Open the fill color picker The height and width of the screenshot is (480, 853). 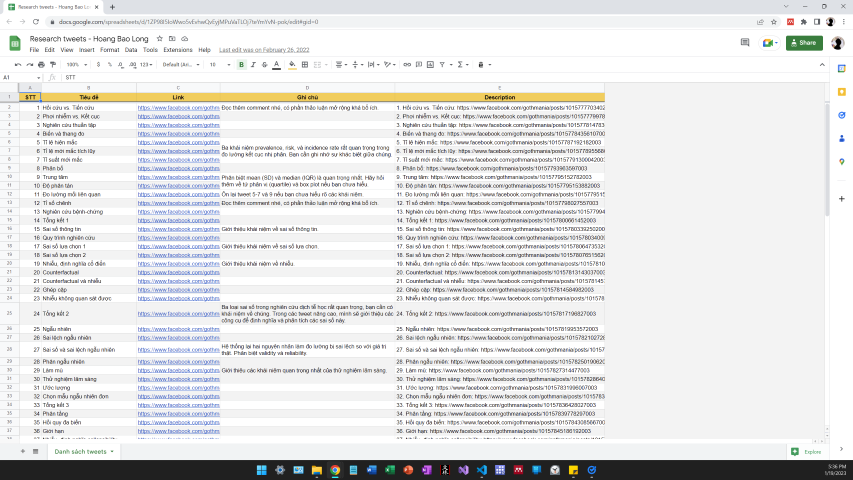292,65
